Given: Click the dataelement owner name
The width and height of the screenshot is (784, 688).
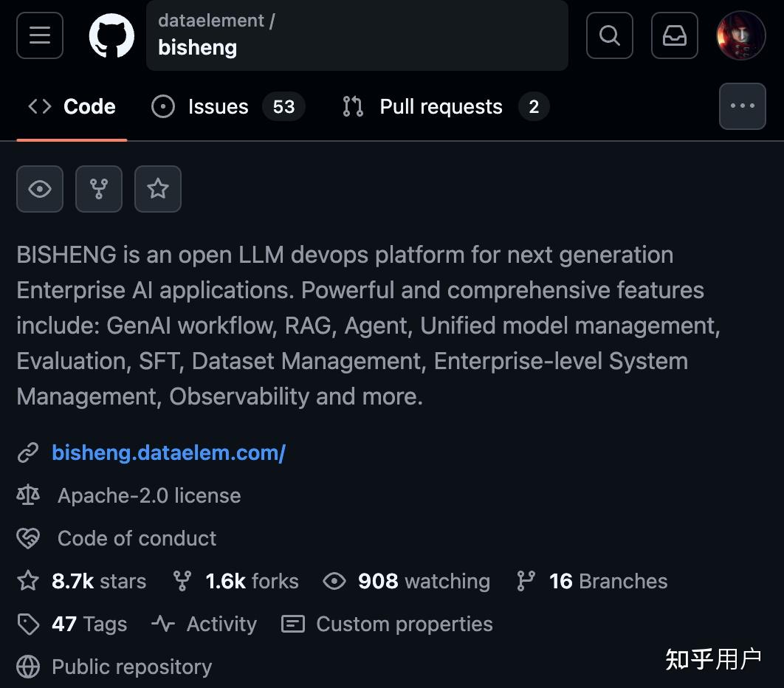Looking at the screenshot, I should [x=211, y=21].
